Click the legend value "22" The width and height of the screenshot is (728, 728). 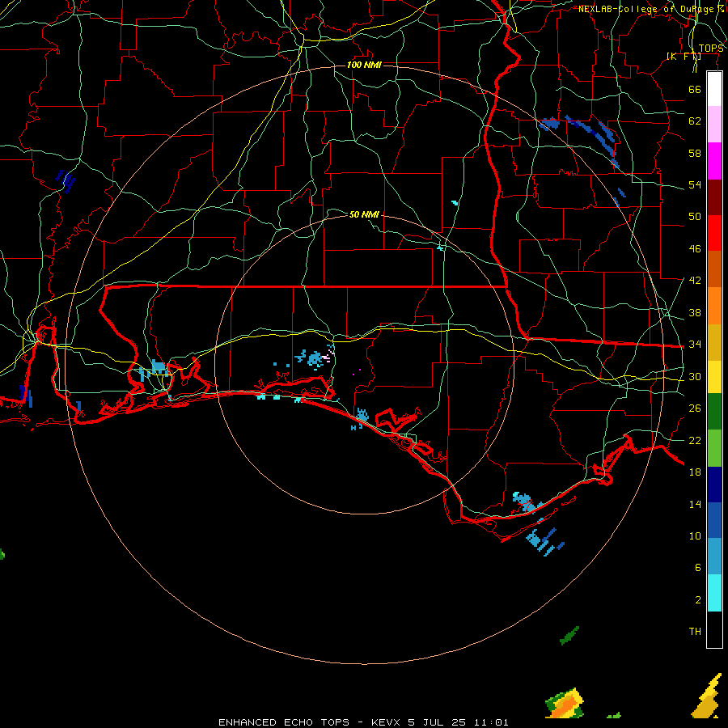point(695,440)
